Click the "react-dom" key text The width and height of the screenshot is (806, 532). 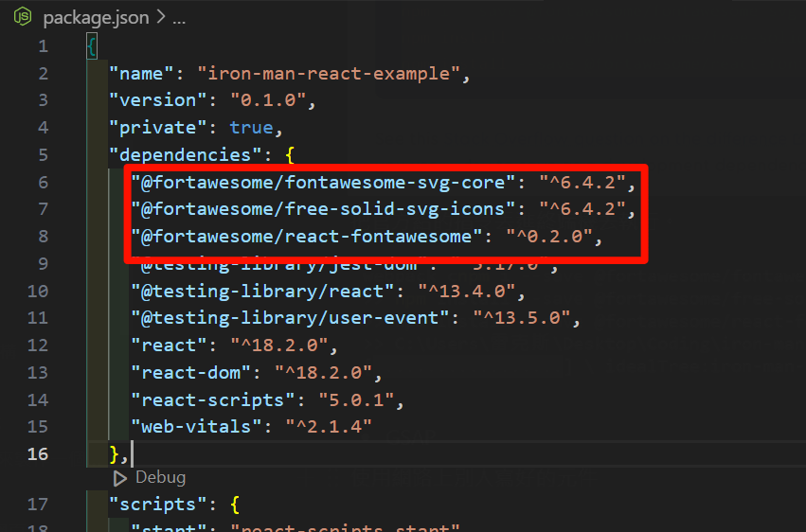191,372
